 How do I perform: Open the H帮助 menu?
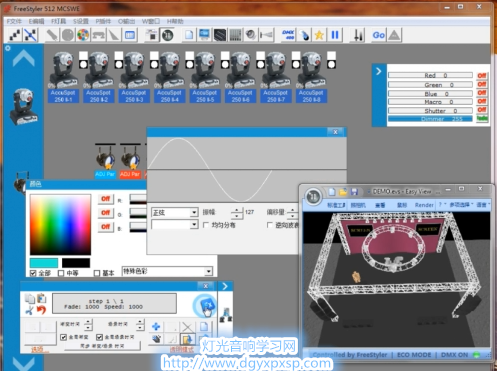pyautogui.click(x=175, y=21)
